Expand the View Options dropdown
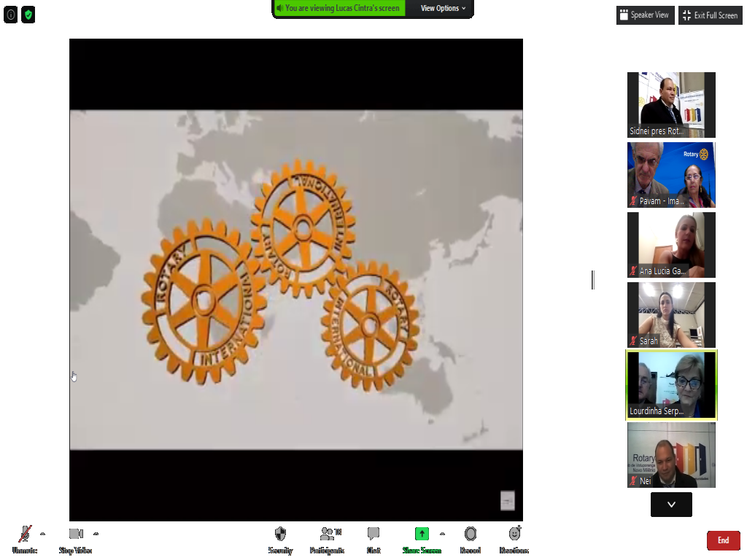747x560 pixels. click(x=443, y=9)
